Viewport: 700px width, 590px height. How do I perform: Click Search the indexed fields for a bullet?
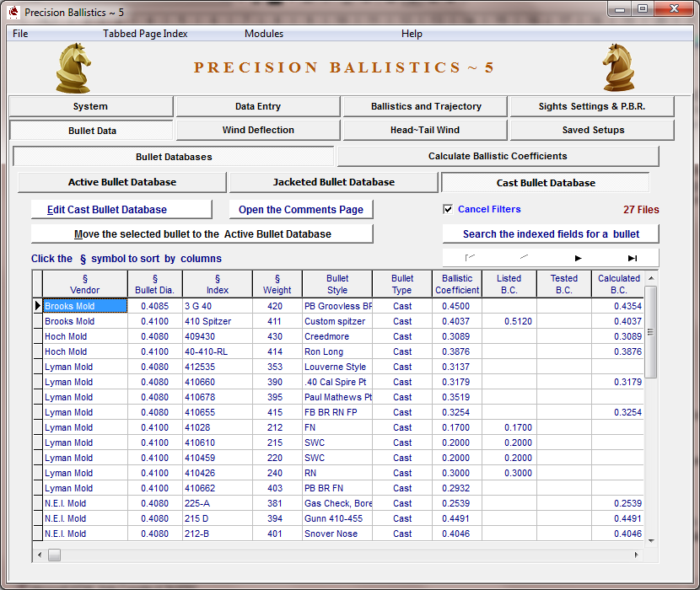point(551,233)
